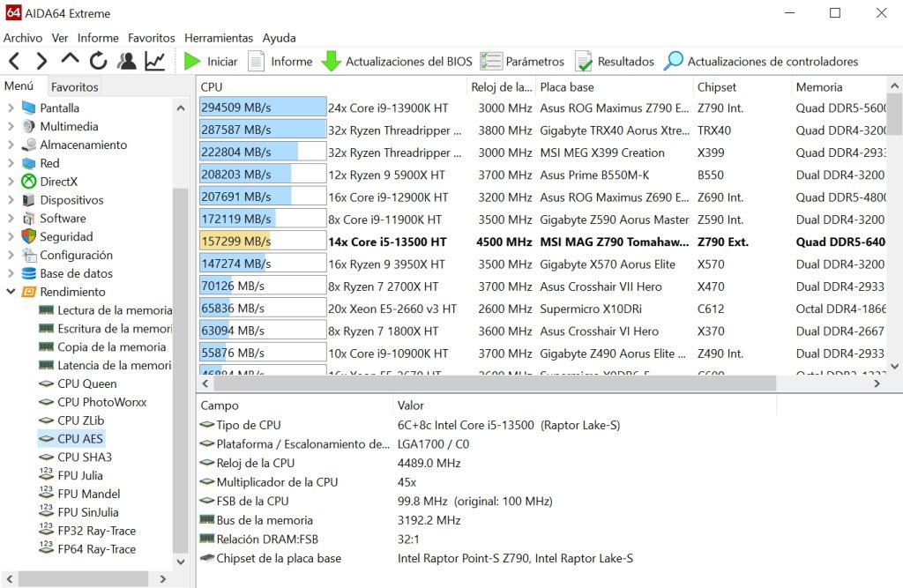
Task: Select FPU Julia benchmark
Action: pos(80,476)
